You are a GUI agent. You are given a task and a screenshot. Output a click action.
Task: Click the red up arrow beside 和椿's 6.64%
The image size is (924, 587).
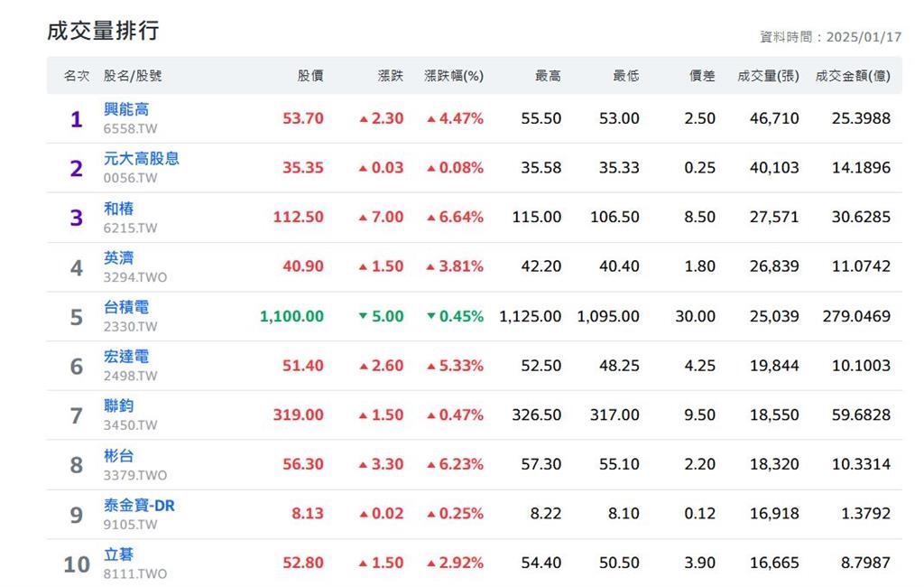pos(431,217)
